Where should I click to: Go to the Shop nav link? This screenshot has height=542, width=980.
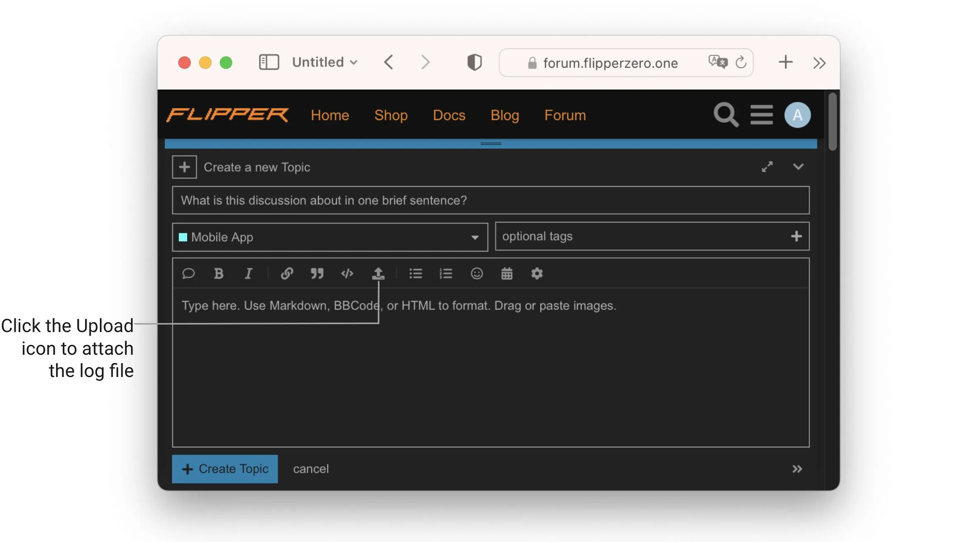tap(391, 115)
